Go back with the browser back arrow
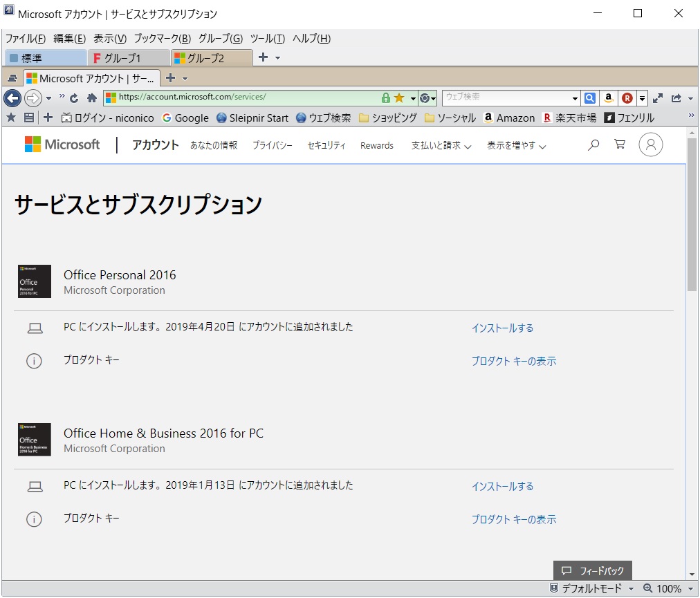700x598 pixels. pos(12,97)
